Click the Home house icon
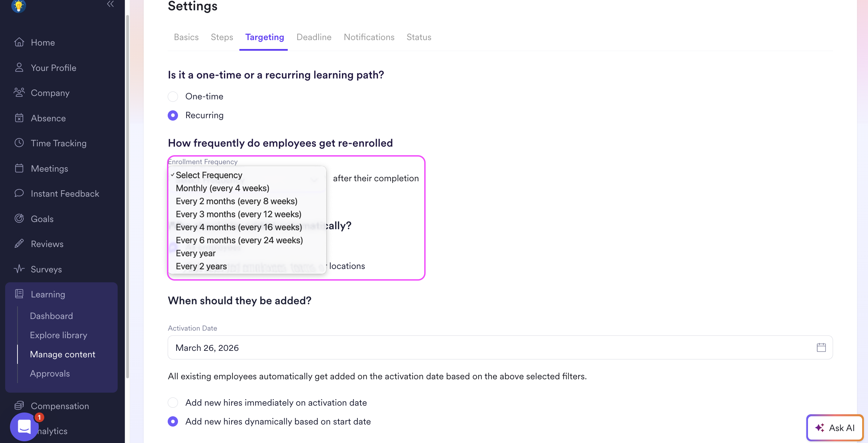868x443 pixels. coord(19,42)
